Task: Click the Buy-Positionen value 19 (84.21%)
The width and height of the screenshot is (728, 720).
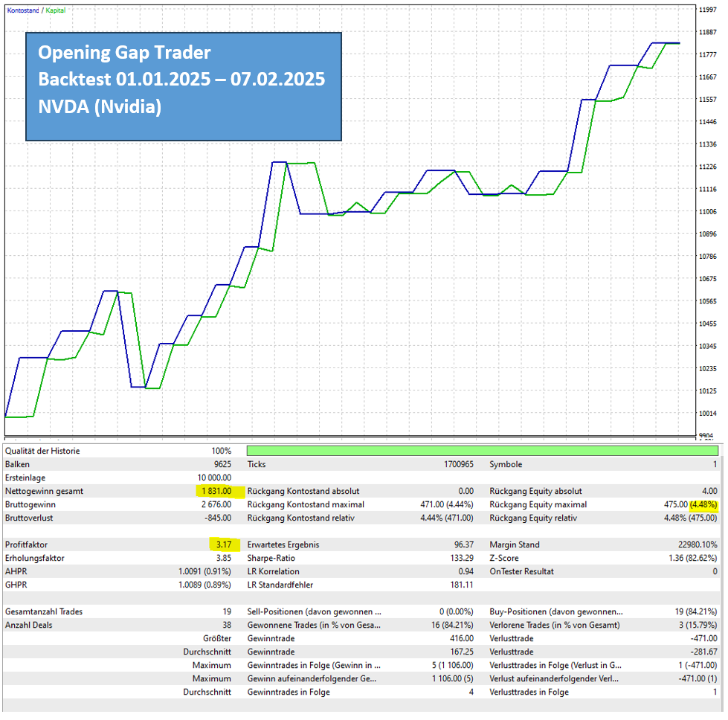Action: click(x=696, y=612)
